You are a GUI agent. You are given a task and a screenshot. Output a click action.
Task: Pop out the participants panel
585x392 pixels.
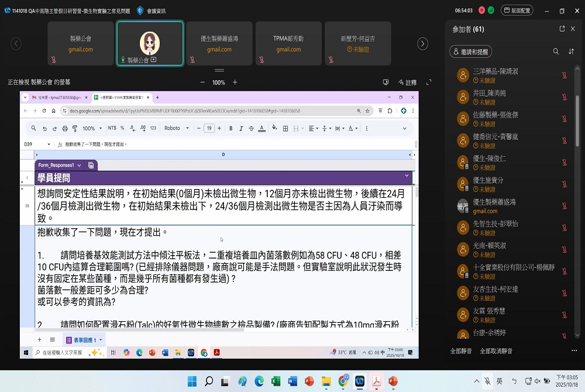pos(562,29)
